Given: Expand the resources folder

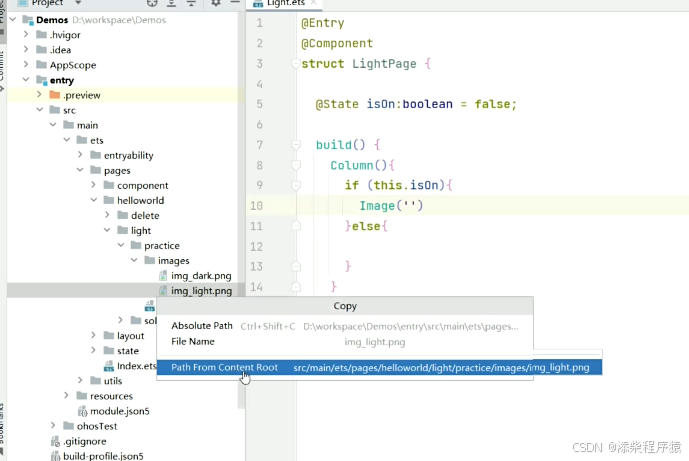Looking at the screenshot, I should (66, 396).
